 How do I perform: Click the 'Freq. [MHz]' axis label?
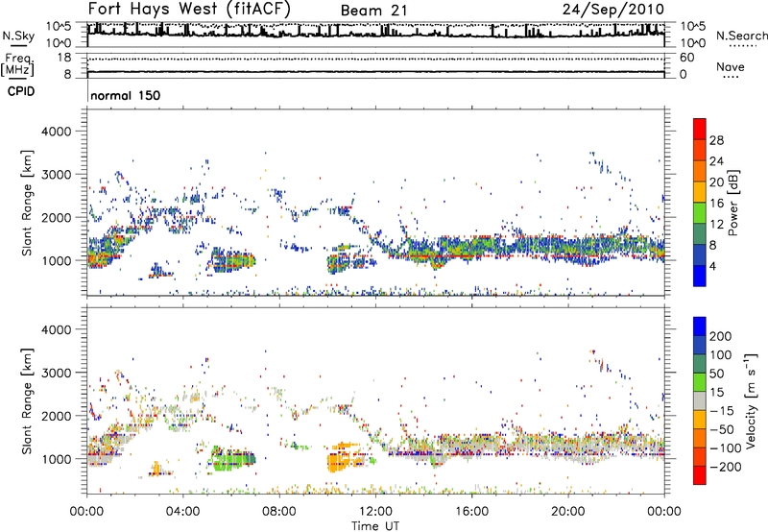(x=17, y=64)
